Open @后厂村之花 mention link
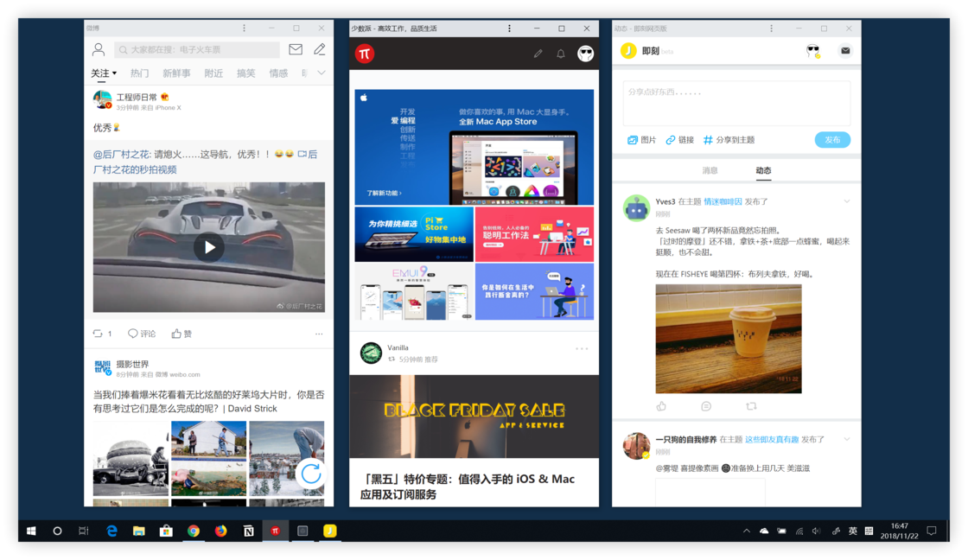 (122, 155)
